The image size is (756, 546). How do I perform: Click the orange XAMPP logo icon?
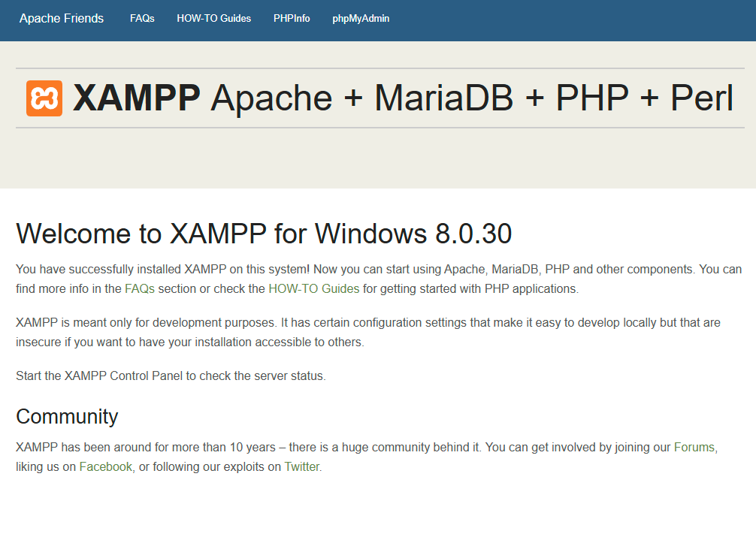[44, 98]
